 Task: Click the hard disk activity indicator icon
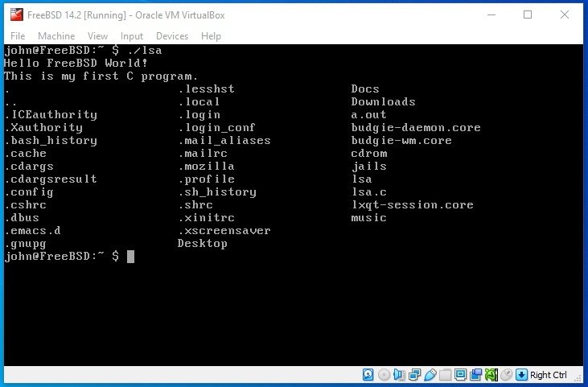368,375
